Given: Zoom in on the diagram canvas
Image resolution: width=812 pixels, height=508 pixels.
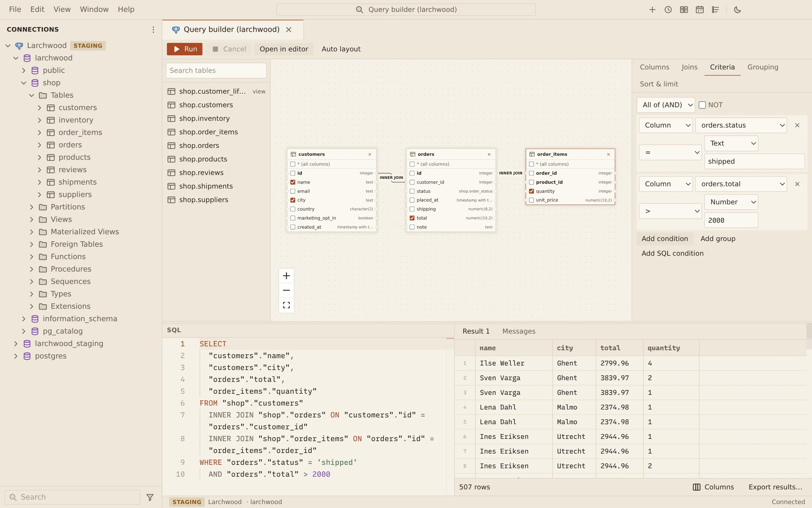Looking at the screenshot, I should [286, 276].
